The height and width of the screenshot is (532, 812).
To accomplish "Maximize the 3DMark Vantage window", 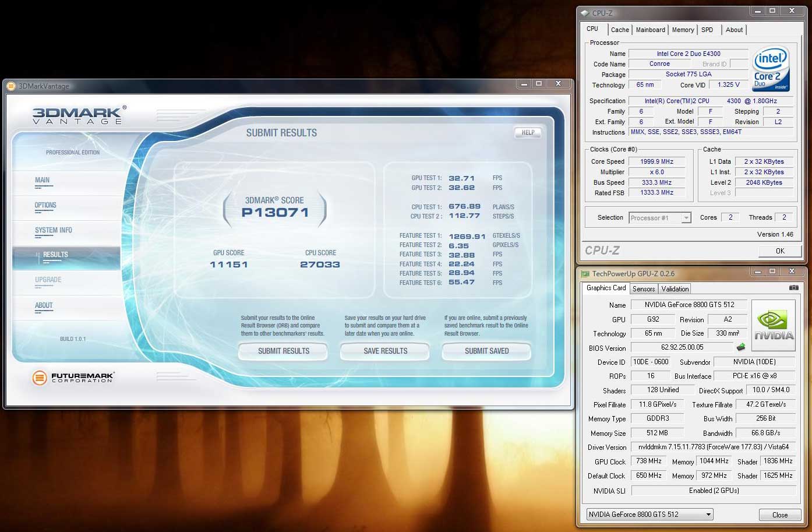I will click(539, 84).
